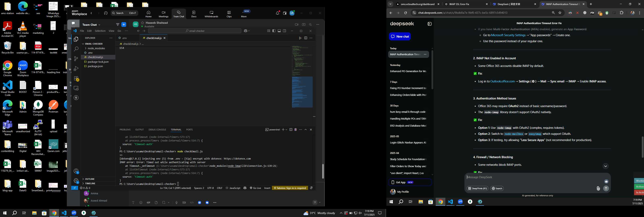Split the terminal in VS Code panel
Image resolution: width=644 pixels, height=217 pixels.
coord(291,130)
